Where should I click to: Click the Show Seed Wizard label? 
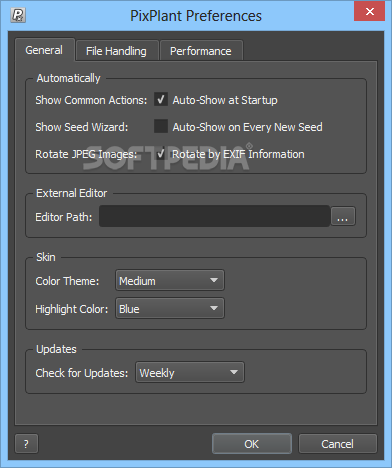[x=82, y=127]
